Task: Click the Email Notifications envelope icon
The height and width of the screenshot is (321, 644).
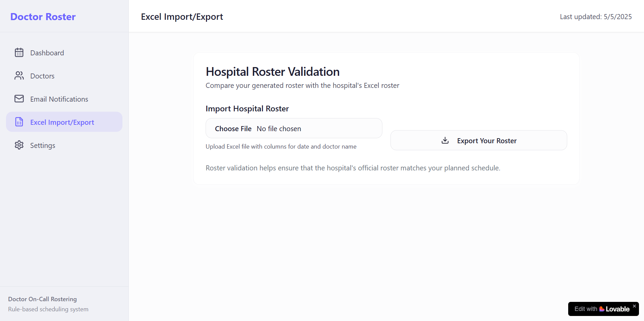Action: pos(19,99)
